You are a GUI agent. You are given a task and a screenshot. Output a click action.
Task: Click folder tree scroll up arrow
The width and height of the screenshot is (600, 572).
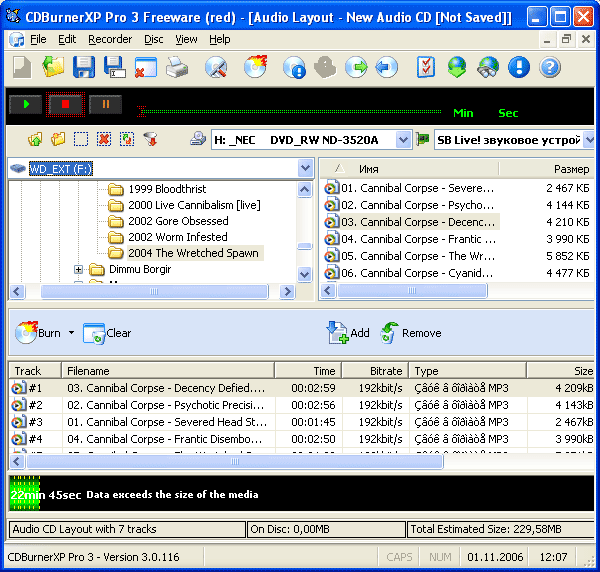[x=305, y=189]
